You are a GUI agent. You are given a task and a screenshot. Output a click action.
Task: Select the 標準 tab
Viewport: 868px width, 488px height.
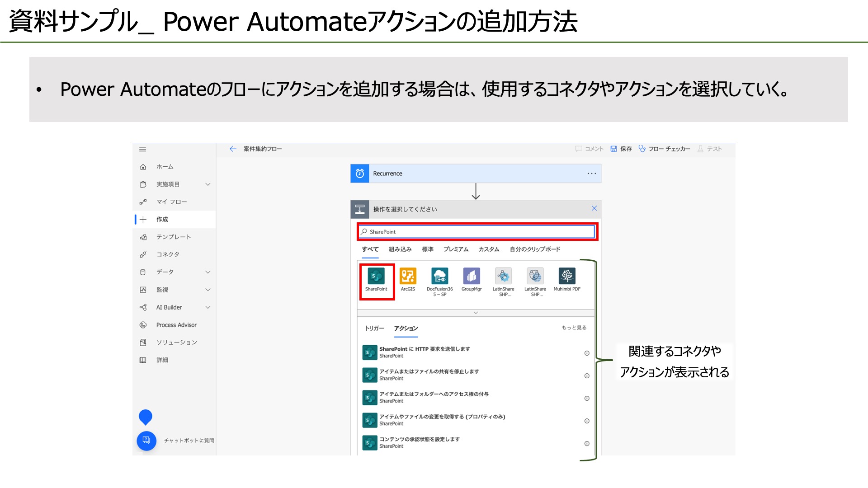[x=428, y=249]
